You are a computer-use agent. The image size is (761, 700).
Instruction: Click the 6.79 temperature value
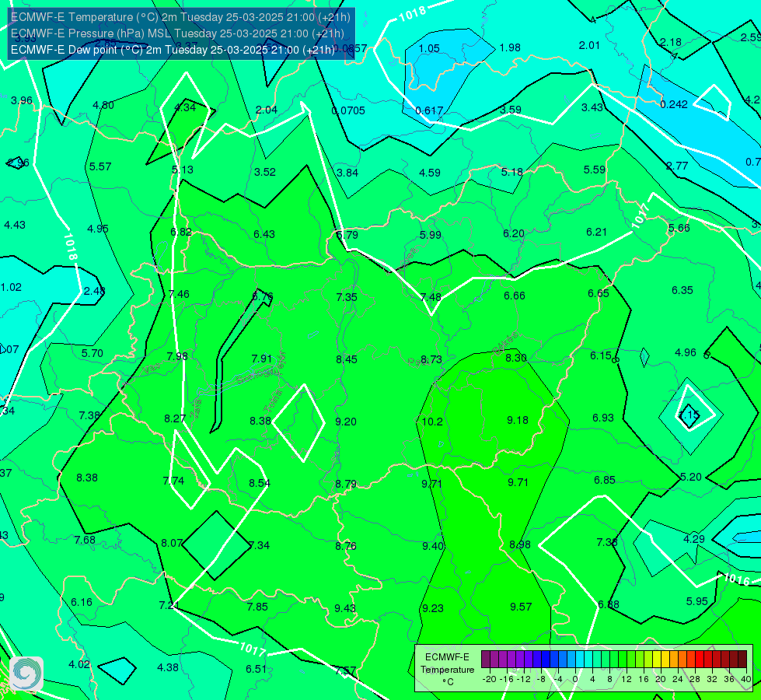tap(347, 235)
